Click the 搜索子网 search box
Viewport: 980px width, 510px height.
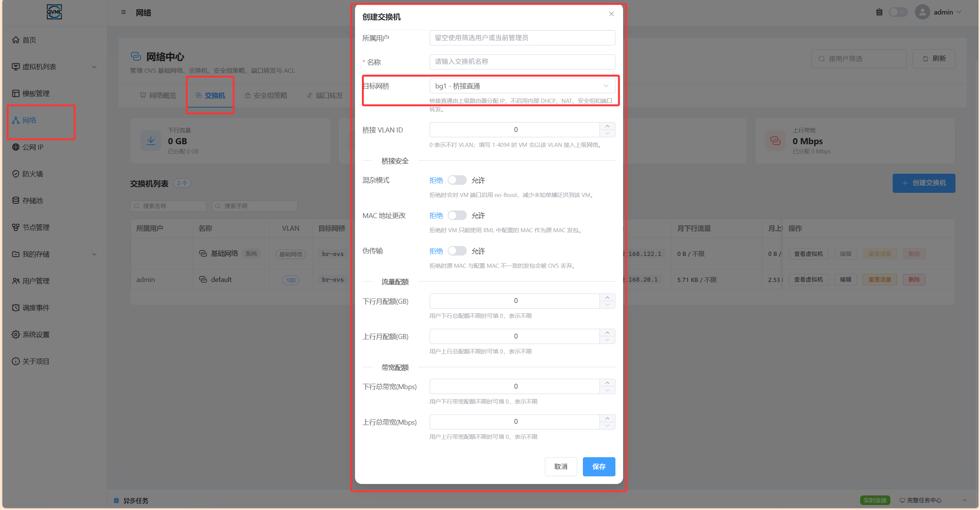pos(255,206)
